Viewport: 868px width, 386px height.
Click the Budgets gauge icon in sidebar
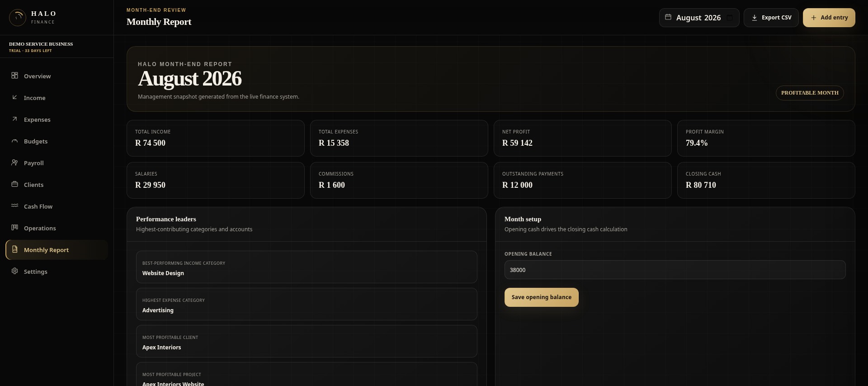click(x=15, y=141)
